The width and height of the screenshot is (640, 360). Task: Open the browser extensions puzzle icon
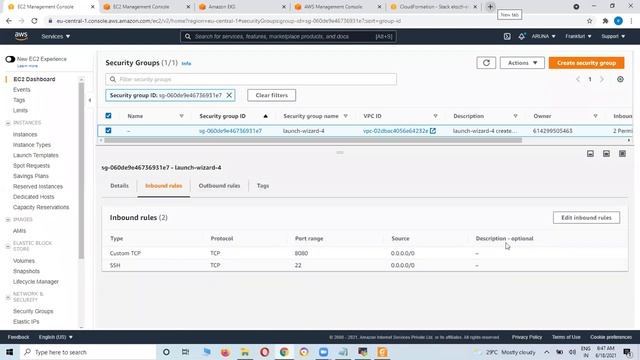coord(605,21)
